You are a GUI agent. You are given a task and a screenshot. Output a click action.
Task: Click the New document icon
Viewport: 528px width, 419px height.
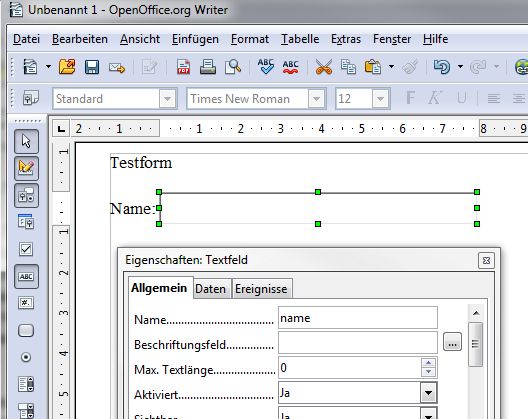[30, 67]
